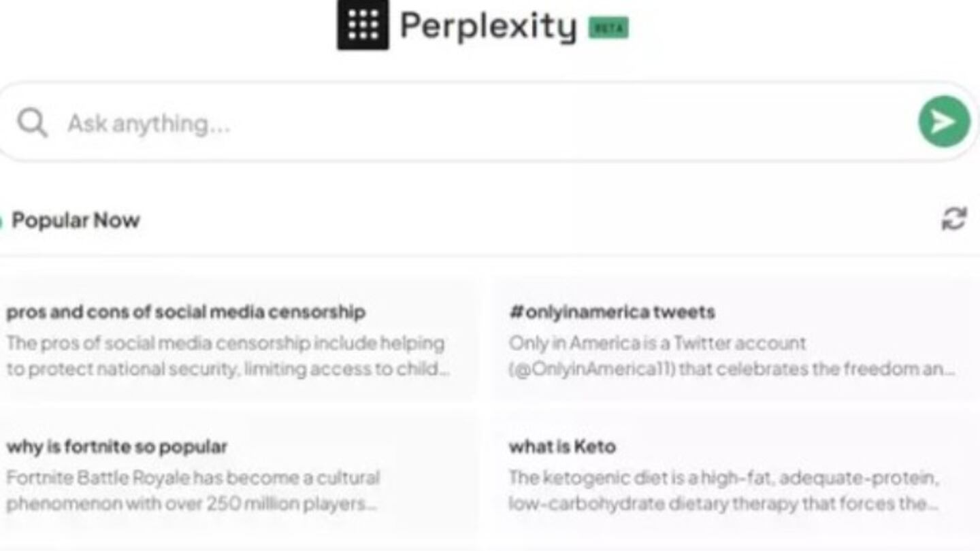Image resolution: width=980 pixels, height=551 pixels.
Task: Click the Only in America Twitter preview text
Action: [732, 356]
